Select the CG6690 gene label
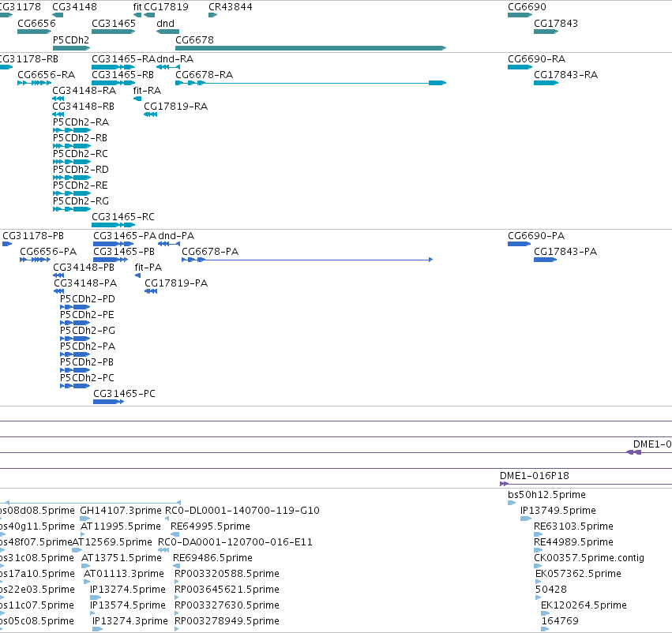672x633 pixels. coord(527,7)
